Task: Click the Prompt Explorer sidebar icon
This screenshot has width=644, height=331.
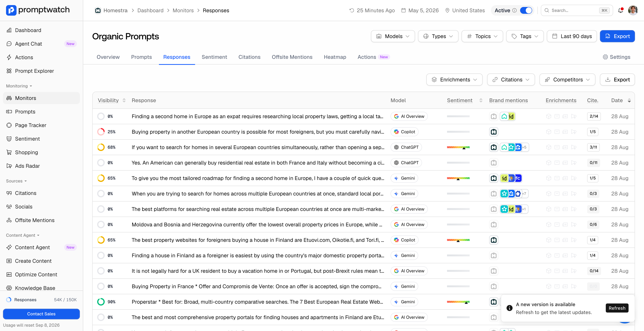Action: pyautogui.click(x=9, y=71)
